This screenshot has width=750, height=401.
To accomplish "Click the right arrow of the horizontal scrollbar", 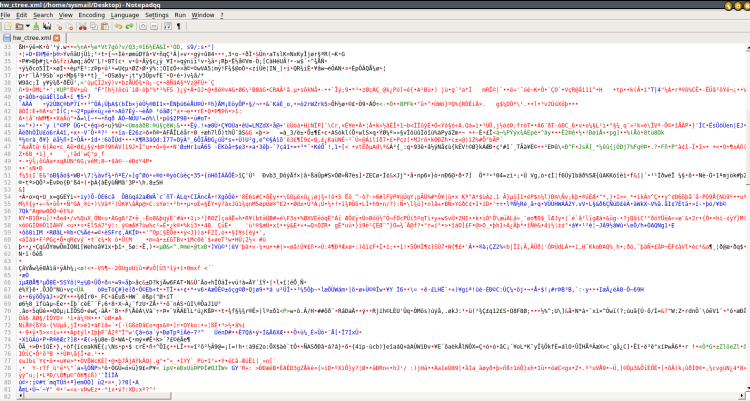I will (743, 396).
